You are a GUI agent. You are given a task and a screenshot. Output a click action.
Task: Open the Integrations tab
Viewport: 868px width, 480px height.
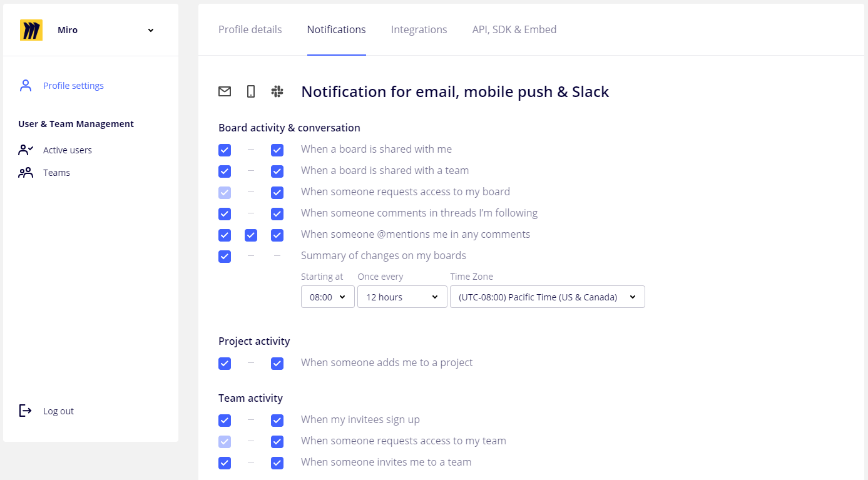419,29
